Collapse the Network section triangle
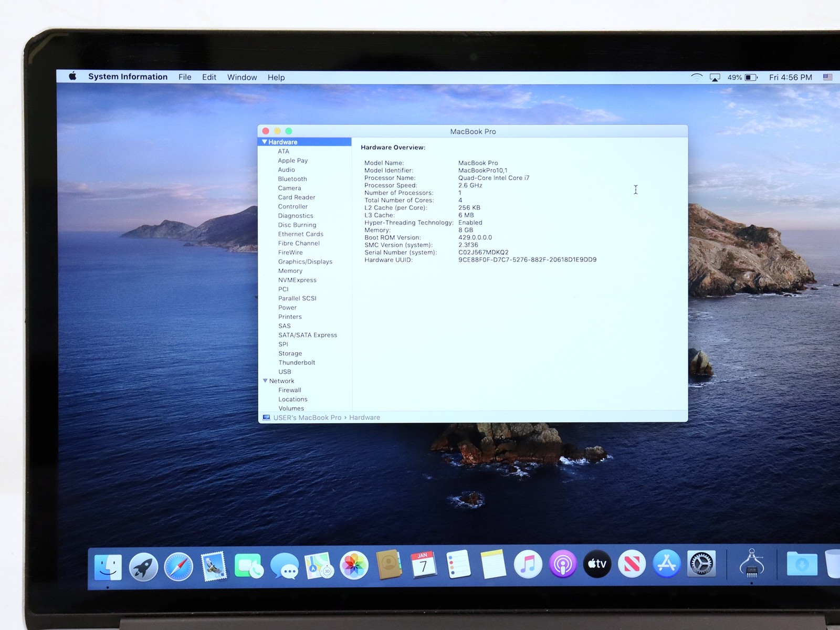 pyautogui.click(x=265, y=381)
